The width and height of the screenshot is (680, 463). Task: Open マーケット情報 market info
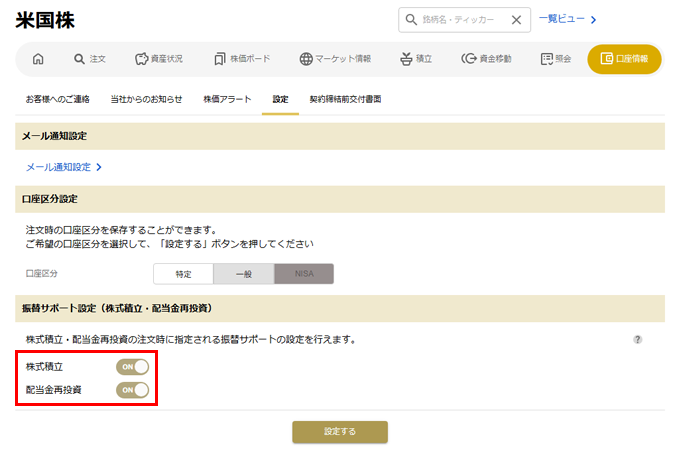coord(335,59)
